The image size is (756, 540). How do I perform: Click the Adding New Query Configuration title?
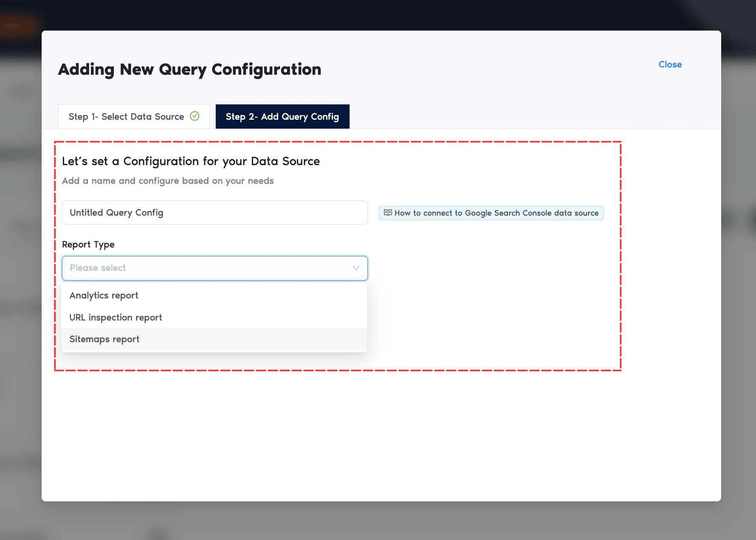click(189, 70)
